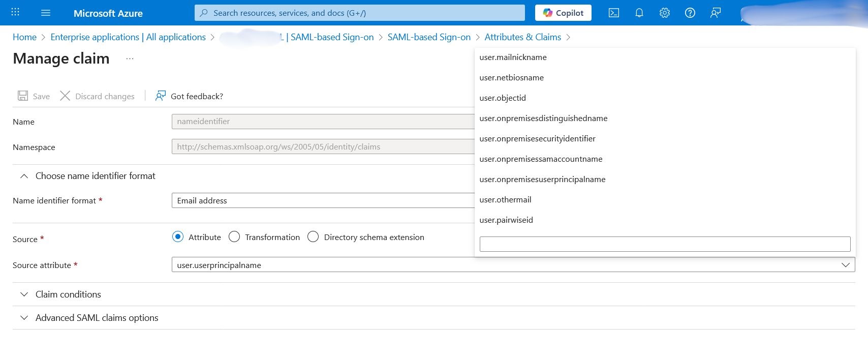Click the dropdown filter text box
Screen dimensions: 868x356
click(665, 244)
